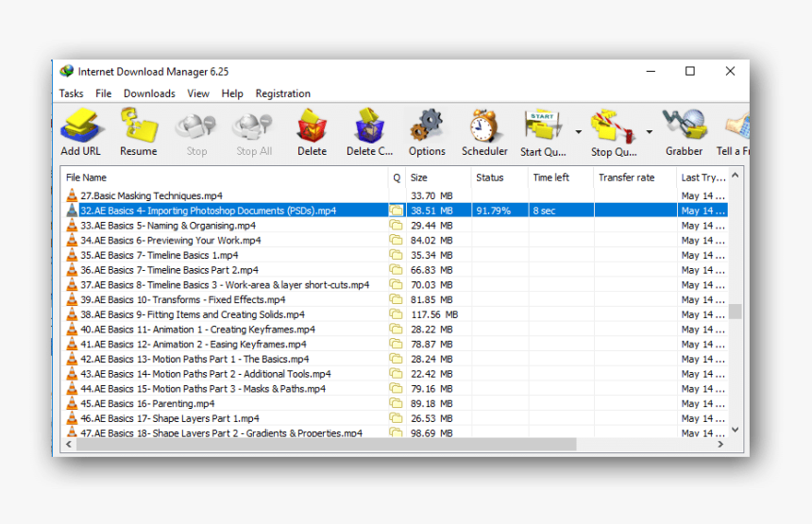Click the Stop toolbar icon
This screenshot has width=812, height=524.
click(x=195, y=127)
